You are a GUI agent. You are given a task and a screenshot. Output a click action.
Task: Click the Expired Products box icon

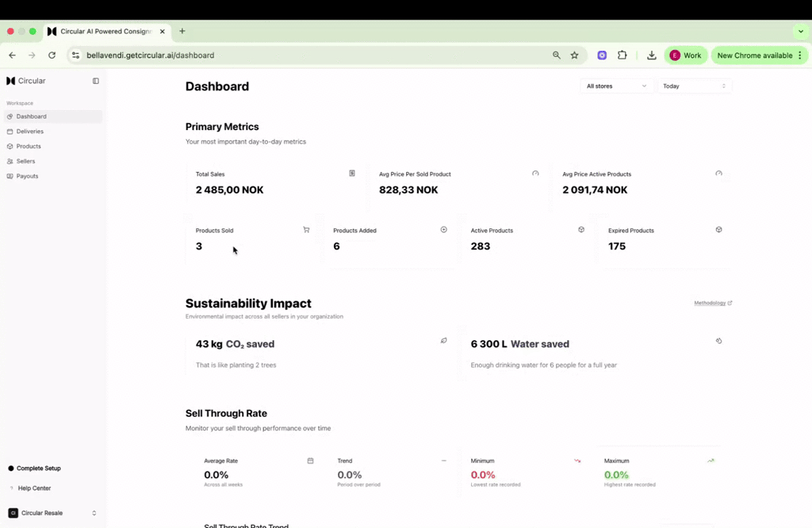coord(718,229)
